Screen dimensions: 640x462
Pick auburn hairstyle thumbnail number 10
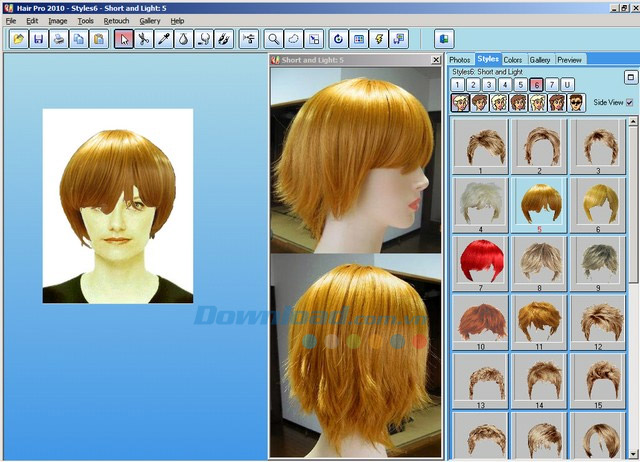click(x=480, y=322)
